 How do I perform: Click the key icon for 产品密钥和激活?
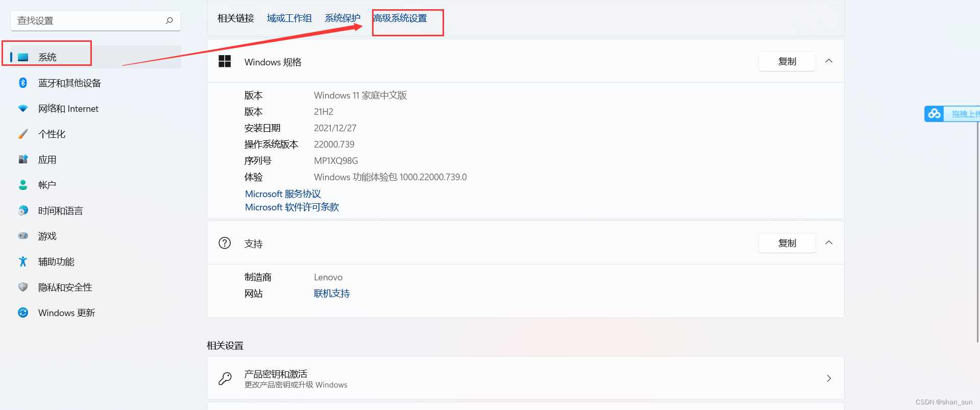point(225,378)
